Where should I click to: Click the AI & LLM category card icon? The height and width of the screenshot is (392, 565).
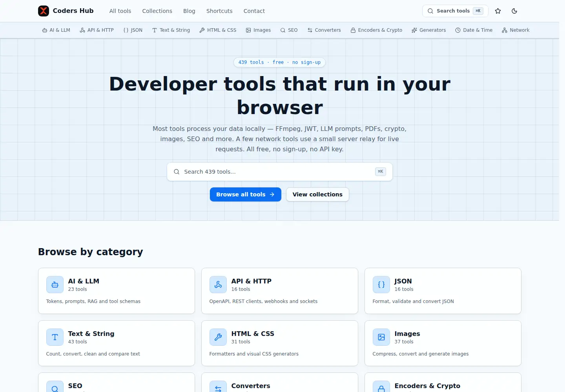coord(55,285)
